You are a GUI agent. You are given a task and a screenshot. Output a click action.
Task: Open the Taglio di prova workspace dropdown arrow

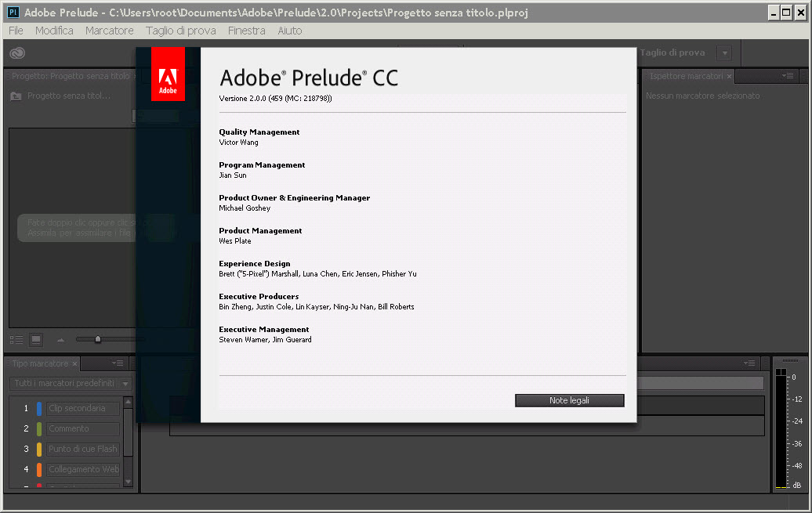(x=724, y=52)
